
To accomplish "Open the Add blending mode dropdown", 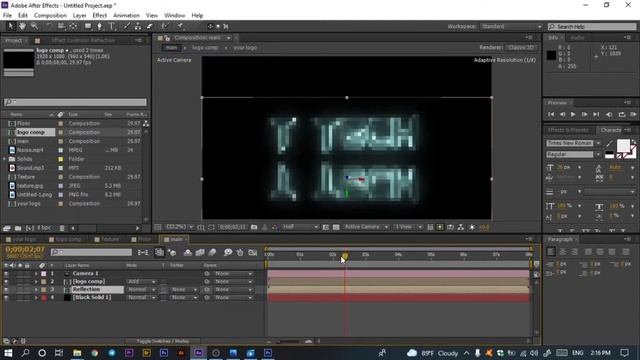I will click(x=141, y=282).
